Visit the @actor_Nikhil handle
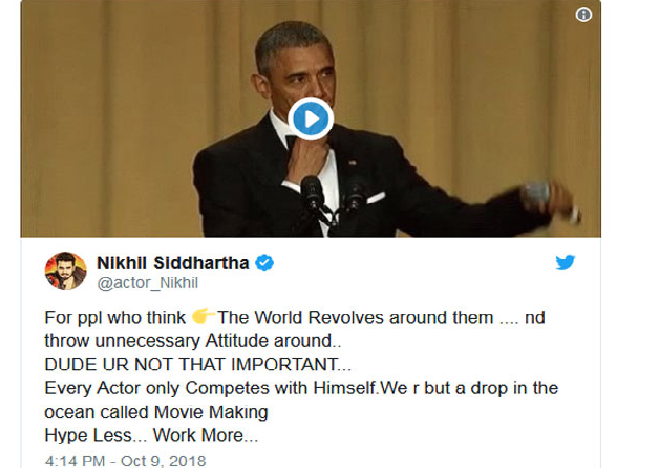 point(147,283)
